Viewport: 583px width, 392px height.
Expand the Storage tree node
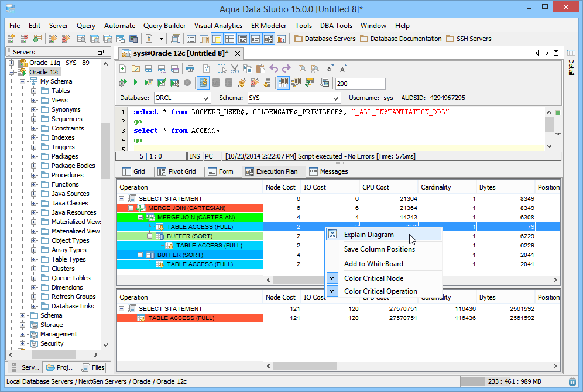coord(23,325)
